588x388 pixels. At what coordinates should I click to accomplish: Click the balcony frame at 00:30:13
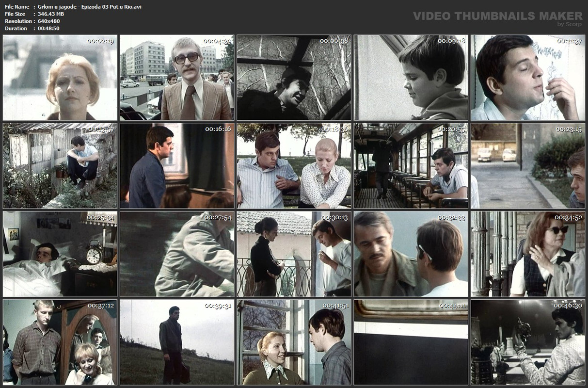click(294, 254)
